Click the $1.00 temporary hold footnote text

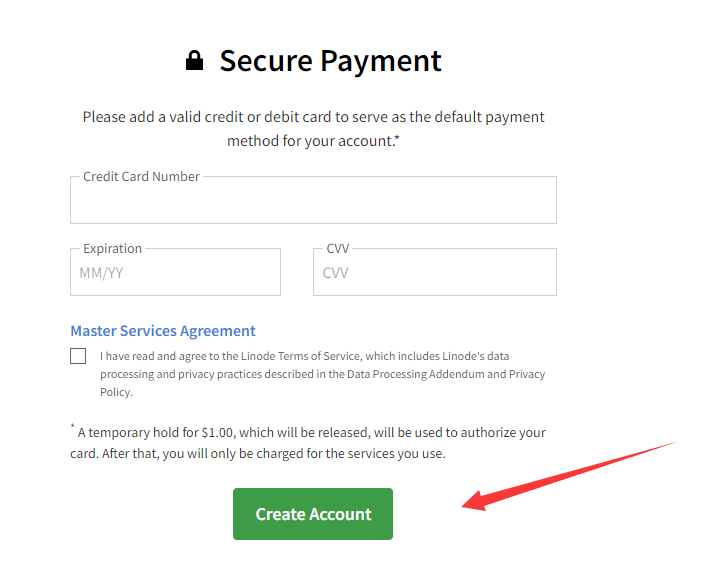pyautogui.click(x=308, y=442)
